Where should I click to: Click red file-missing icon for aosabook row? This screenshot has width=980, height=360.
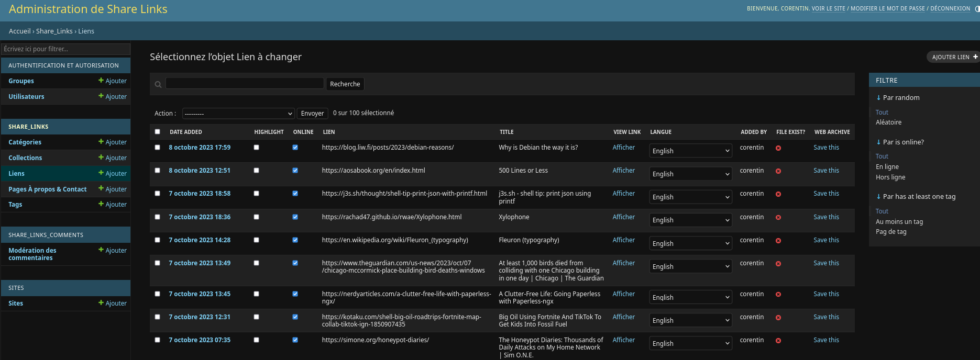(x=778, y=171)
